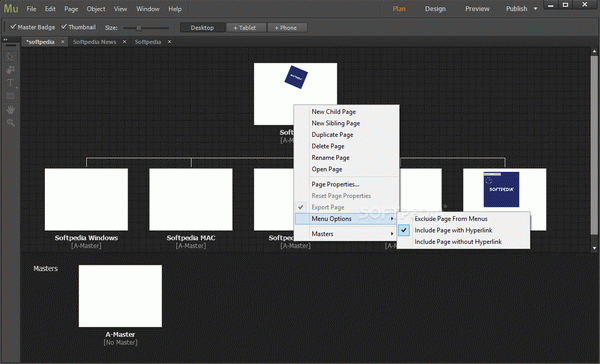Select the Softpedia MAC page thumbnail

(x=191, y=199)
